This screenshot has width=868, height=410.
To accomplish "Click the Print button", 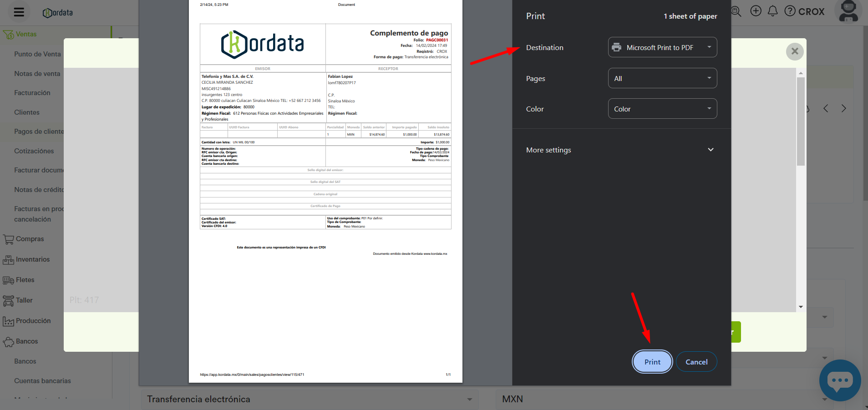I will (x=652, y=362).
